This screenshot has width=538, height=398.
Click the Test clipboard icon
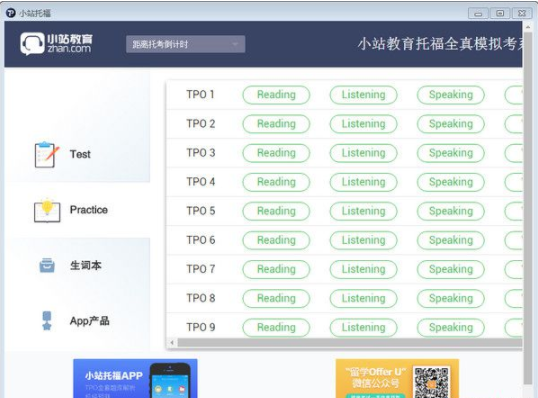tap(46, 154)
